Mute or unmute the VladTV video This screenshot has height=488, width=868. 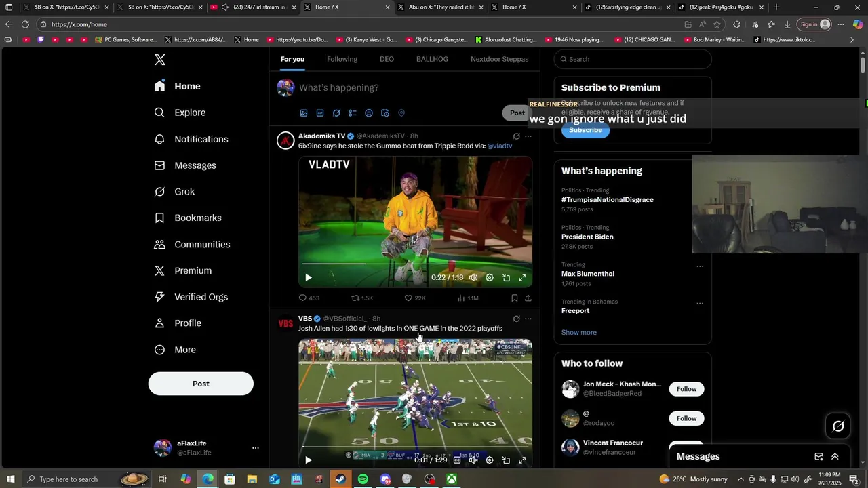[x=473, y=277]
